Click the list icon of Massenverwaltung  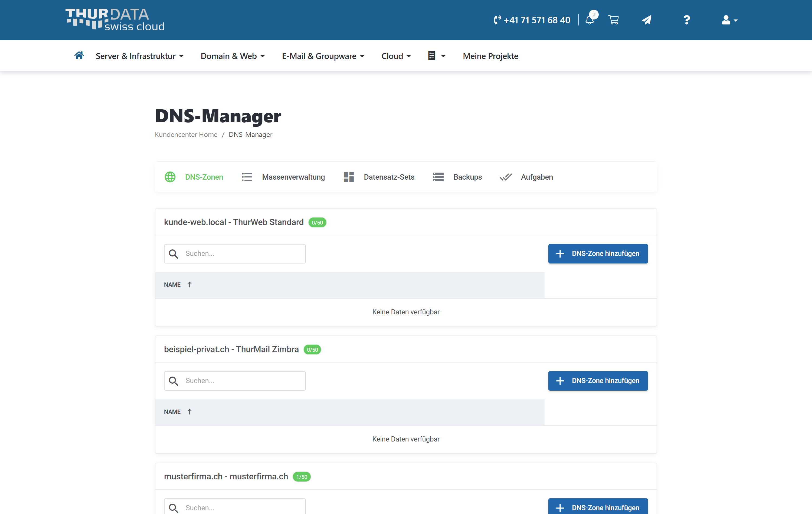click(x=247, y=177)
